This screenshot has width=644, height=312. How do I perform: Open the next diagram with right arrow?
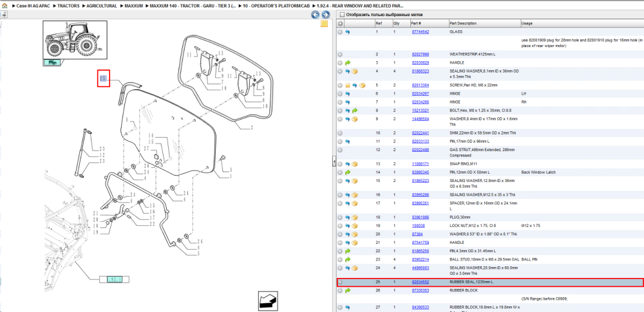click(325, 15)
